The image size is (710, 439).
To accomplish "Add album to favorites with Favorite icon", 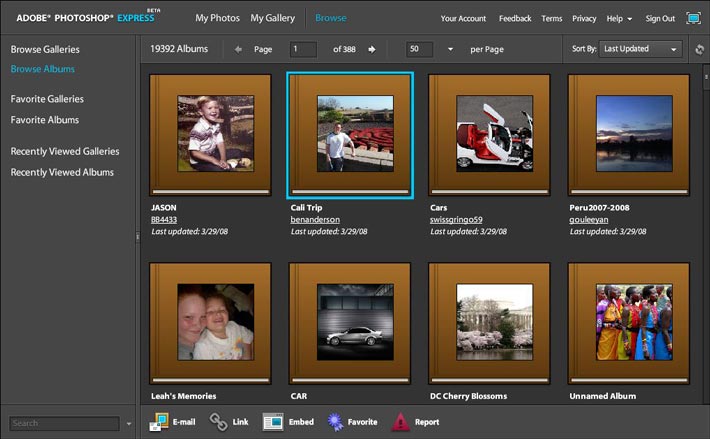I will click(x=333, y=422).
